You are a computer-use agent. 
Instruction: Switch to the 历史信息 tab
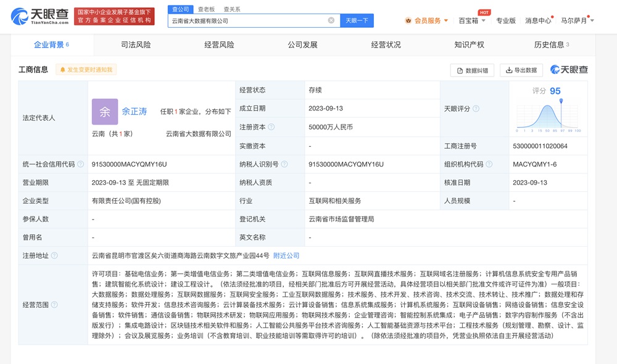[x=552, y=45]
